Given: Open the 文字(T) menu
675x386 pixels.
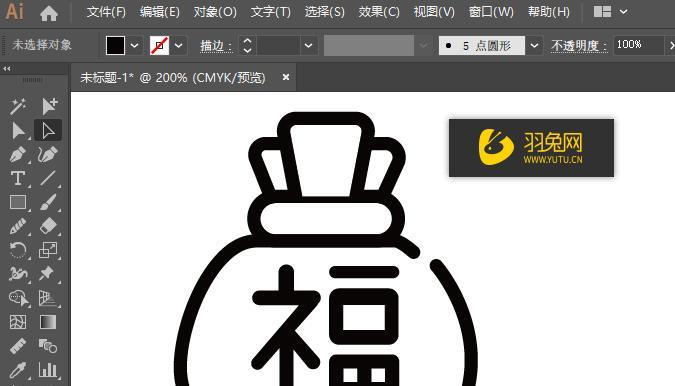Looking at the screenshot, I should click(x=271, y=12).
